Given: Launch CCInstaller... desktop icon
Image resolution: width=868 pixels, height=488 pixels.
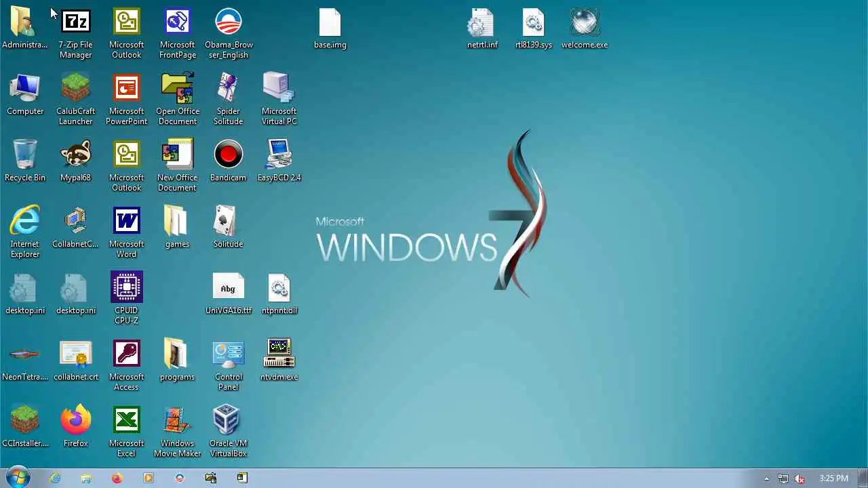Looking at the screenshot, I should (25, 427).
